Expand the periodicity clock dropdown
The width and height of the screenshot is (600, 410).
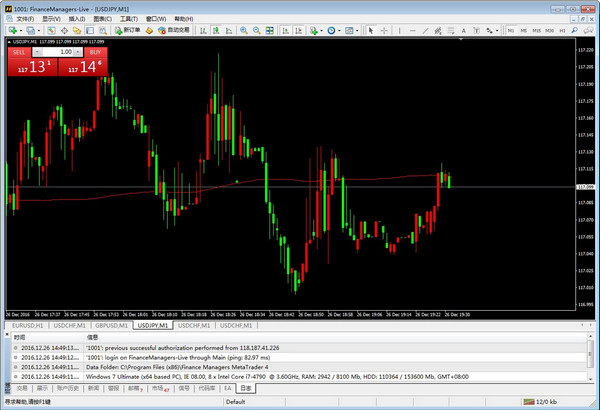[337, 31]
